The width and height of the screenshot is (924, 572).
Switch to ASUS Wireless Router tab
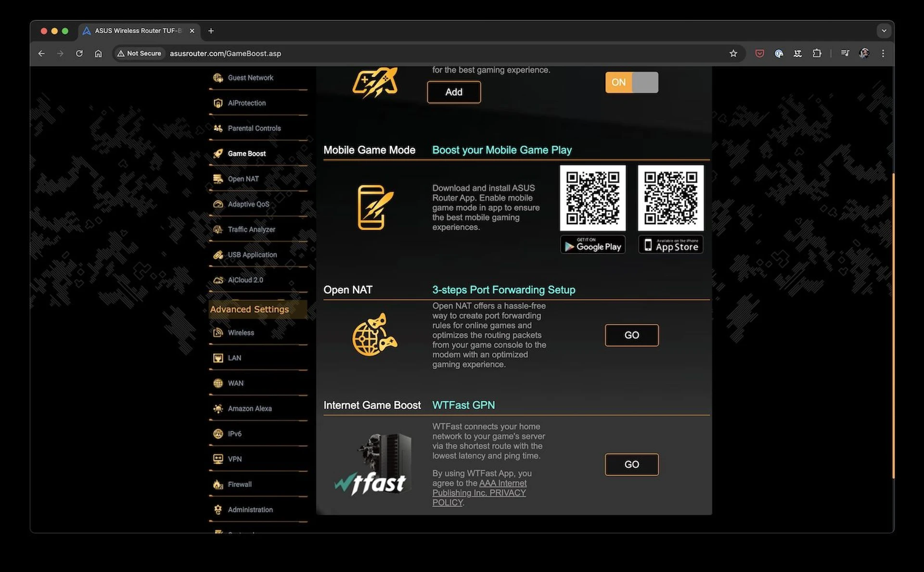[x=139, y=31]
